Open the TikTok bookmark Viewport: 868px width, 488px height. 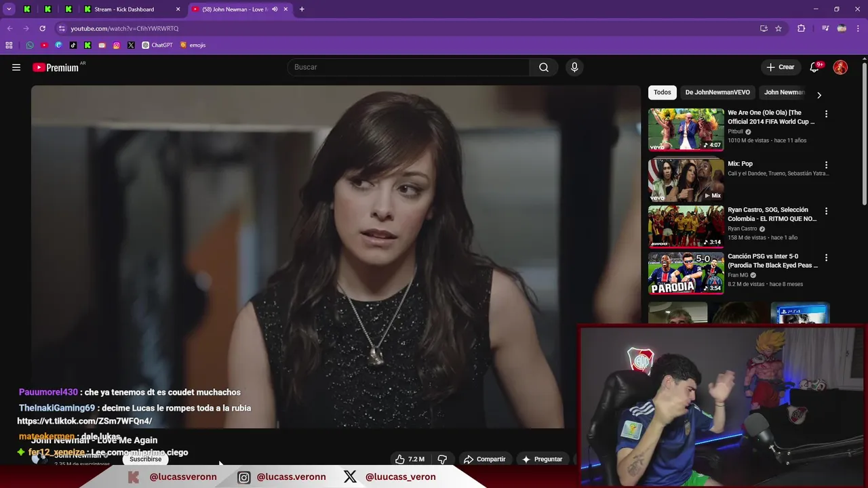(73, 45)
